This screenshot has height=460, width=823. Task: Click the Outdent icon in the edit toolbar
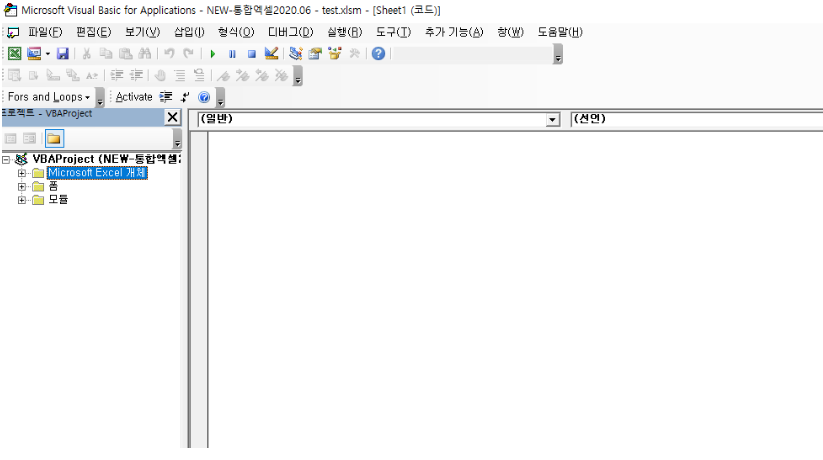click(136, 76)
